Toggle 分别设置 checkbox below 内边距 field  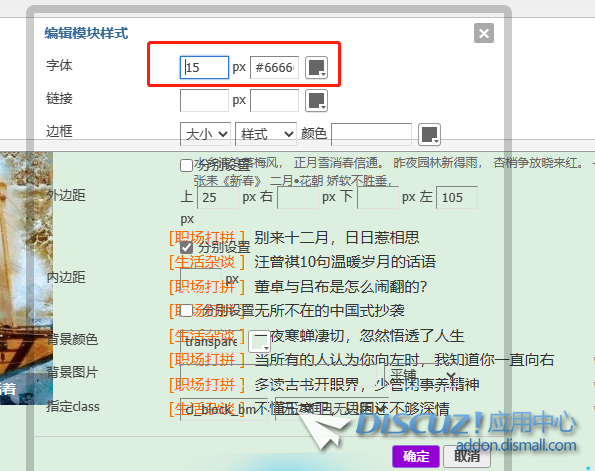click(x=186, y=310)
